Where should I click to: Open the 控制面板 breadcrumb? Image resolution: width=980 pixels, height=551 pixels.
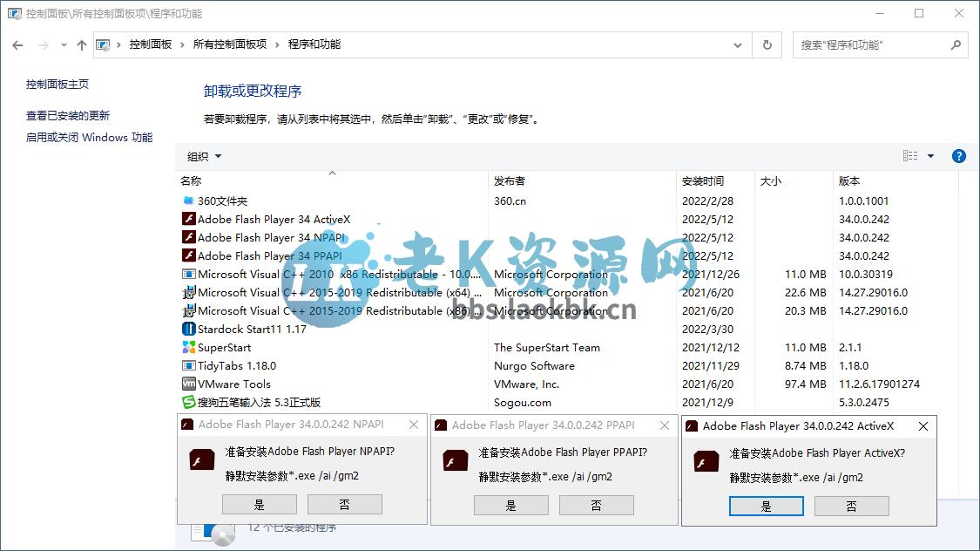click(x=151, y=44)
